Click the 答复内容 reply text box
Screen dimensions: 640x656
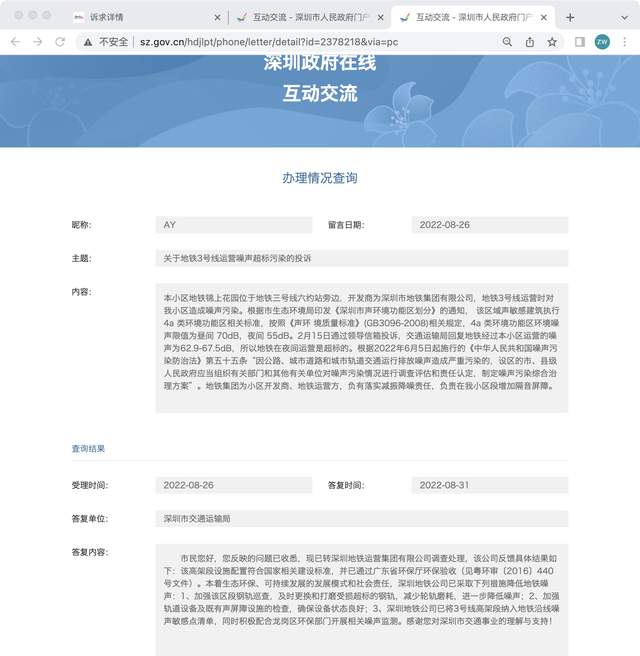pyautogui.click(x=362, y=600)
